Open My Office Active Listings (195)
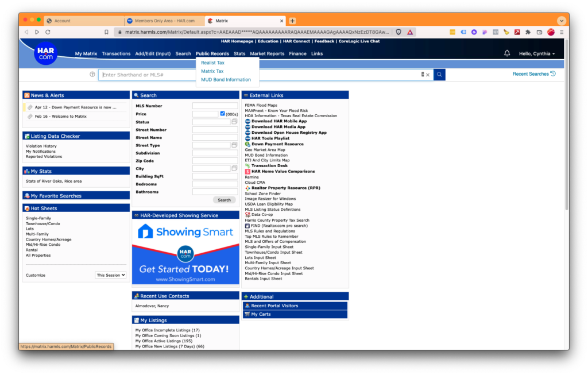Image resolution: width=588 pixels, height=375 pixels. point(164,341)
